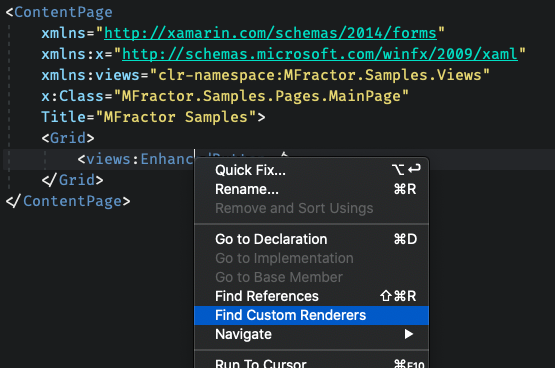Click the opening ContentPage tag text
The image size is (555, 368).
(x=59, y=12)
